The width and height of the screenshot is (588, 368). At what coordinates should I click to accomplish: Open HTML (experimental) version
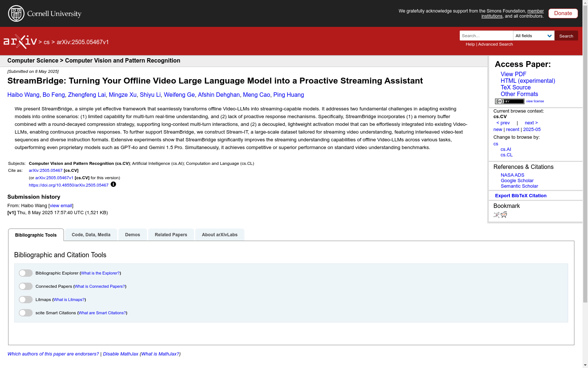(x=528, y=81)
